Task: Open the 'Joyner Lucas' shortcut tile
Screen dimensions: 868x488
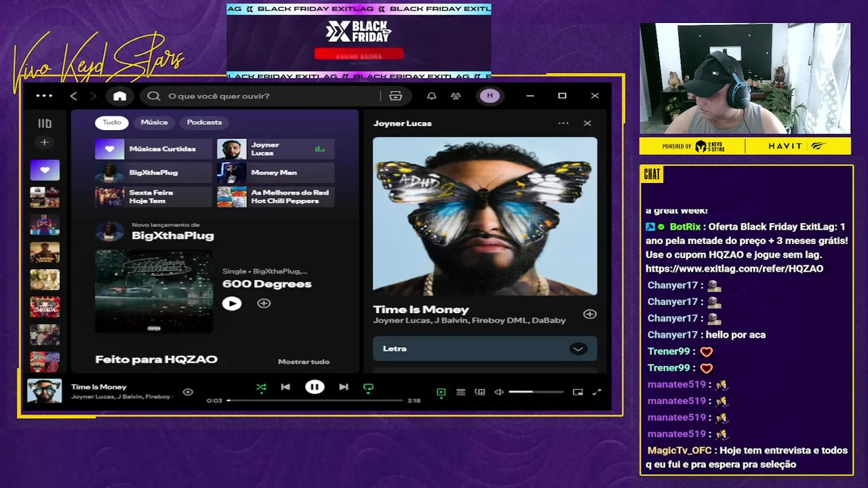Action: [x=275, y=149]
